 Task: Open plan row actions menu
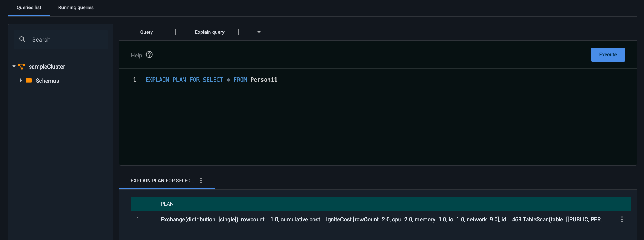point(622,219)
